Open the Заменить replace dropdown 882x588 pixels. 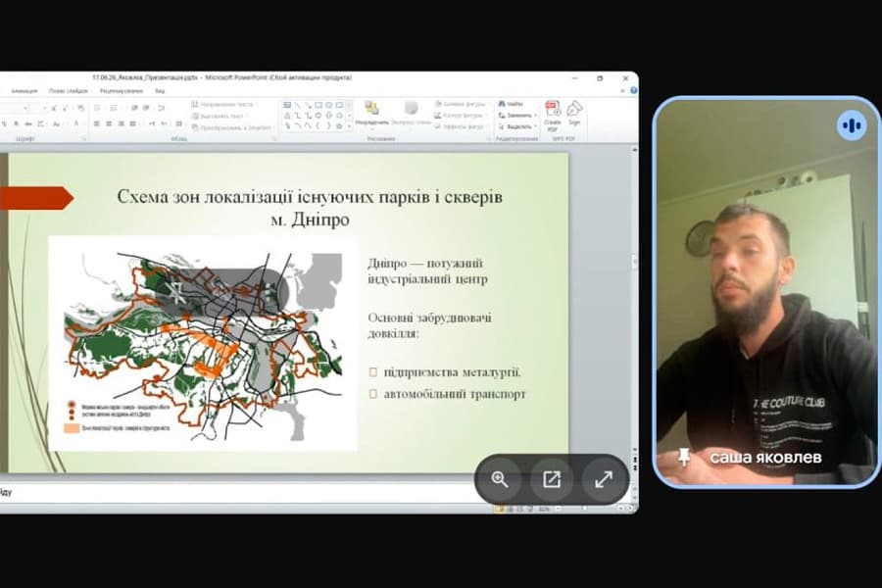point(516,116)
